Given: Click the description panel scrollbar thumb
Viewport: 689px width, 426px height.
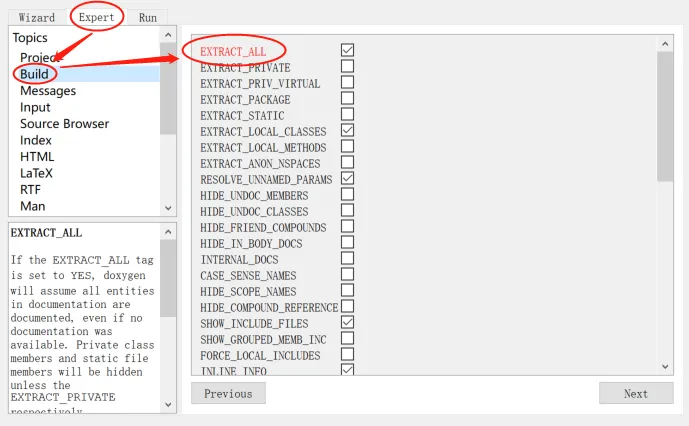Looking at the screenshot, I should (x=168, y=278).
